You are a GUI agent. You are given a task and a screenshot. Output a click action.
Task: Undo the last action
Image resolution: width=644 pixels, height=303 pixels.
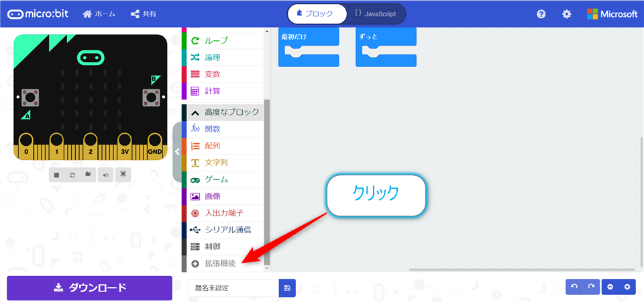pos(574,287)
